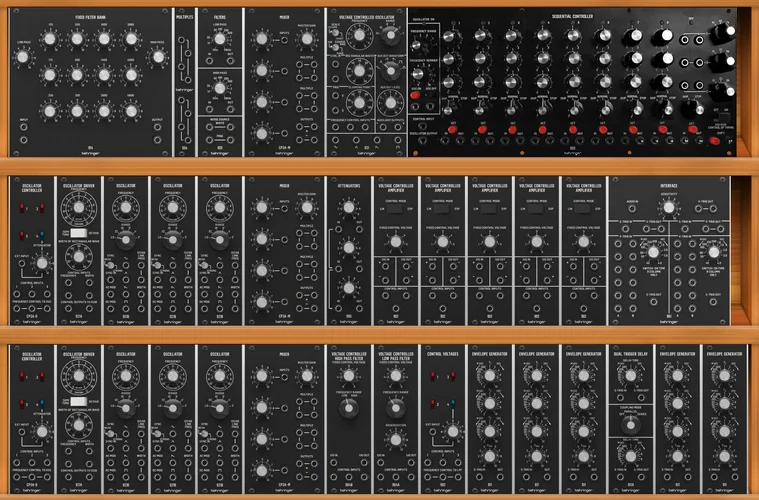
Task: Click MASTER GAIN knob on middle-row Mixer
Action: 307,208
